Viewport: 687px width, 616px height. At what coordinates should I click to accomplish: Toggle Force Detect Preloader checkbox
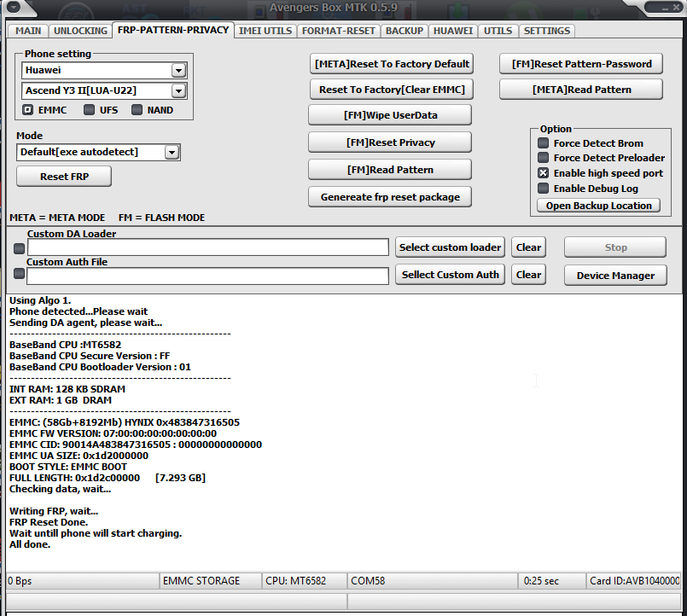click(543, 158)
